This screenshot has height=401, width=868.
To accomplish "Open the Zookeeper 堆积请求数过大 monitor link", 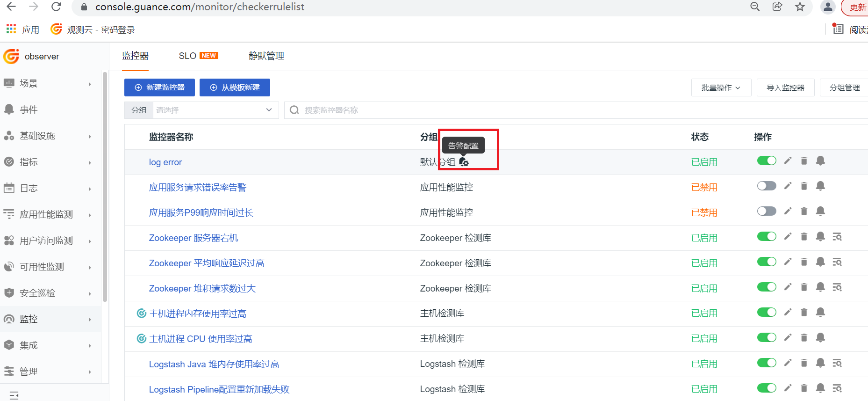I will pos(202,288).
